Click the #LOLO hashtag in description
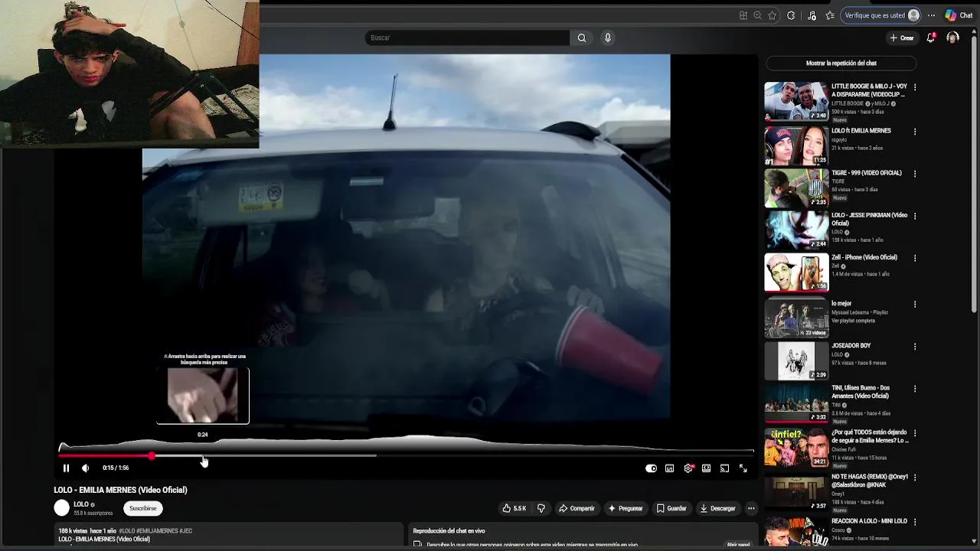The image size is (980, 551). [127, 531]
